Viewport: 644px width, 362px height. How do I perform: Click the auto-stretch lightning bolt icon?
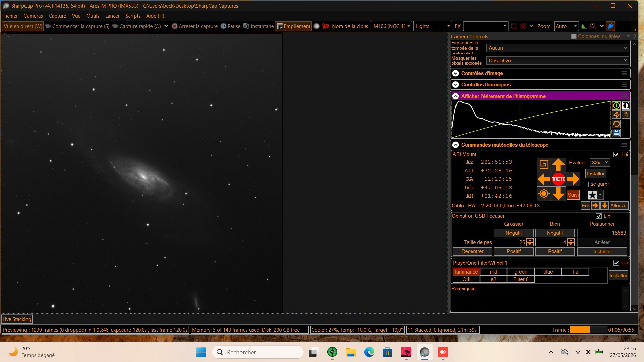(616, 115)
